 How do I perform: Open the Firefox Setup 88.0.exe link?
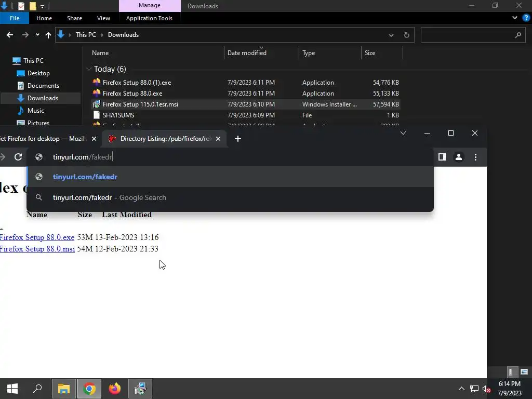pos(37,237)
